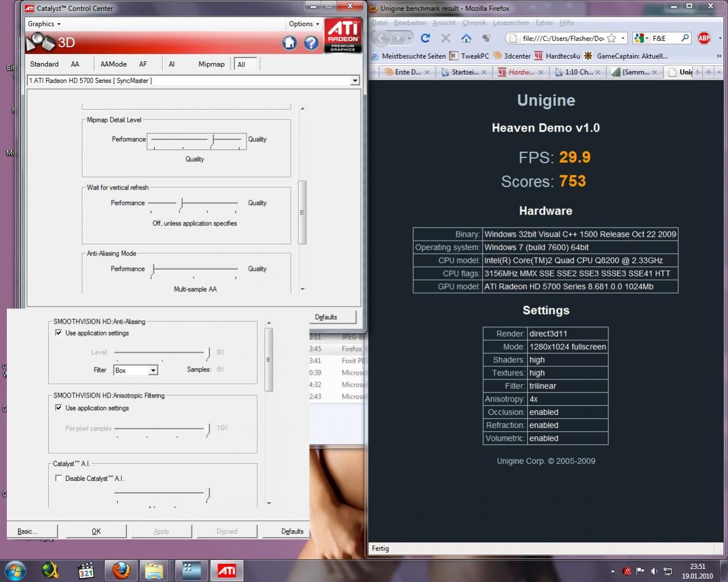The width and height of the screenshot is (728, 582).
Task: Click network tray icon
Action: pos(668,571)
